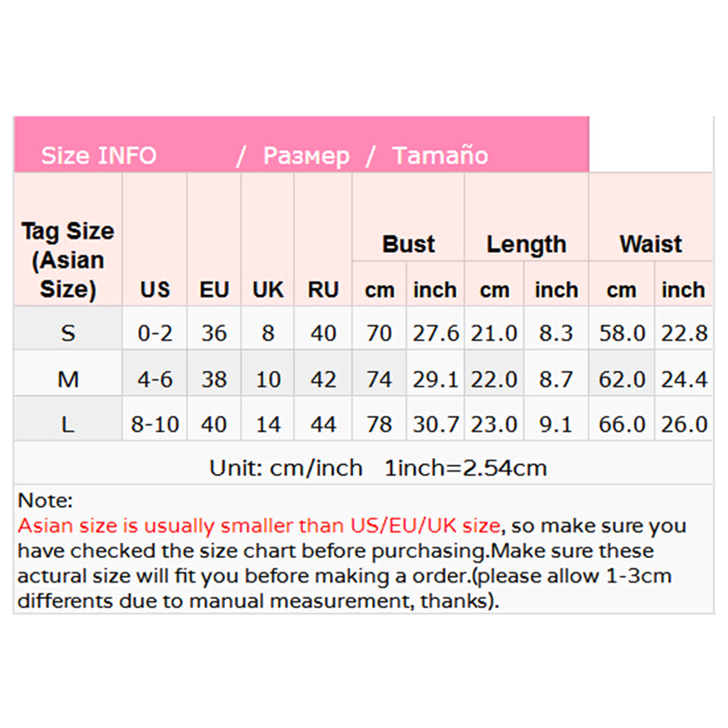
Task: Click the US column header
Action: 155,290
